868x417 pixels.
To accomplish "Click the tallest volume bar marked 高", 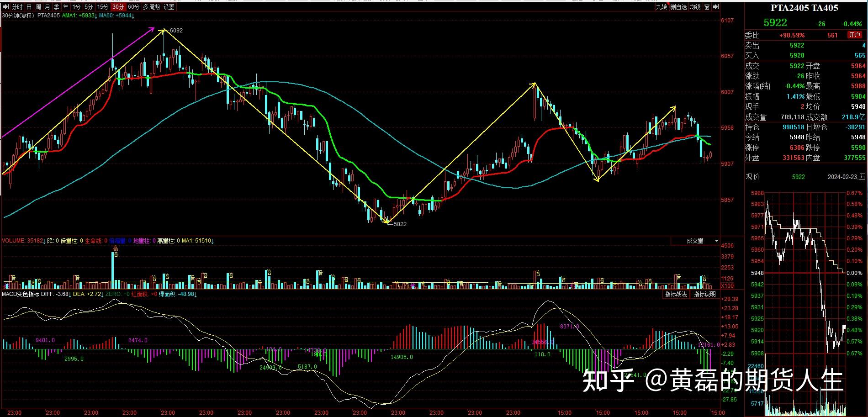I will (x=114, y=269).
